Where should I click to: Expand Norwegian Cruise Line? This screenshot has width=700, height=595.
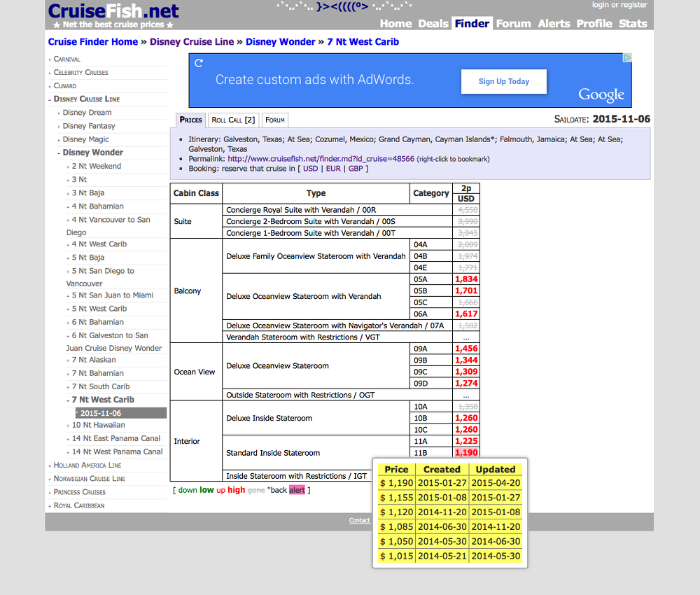pyautogui.click(x=90, y=479)
